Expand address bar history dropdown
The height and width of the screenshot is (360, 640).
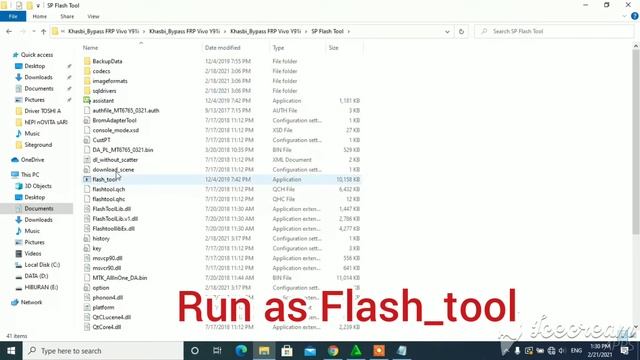click(447, 31)
